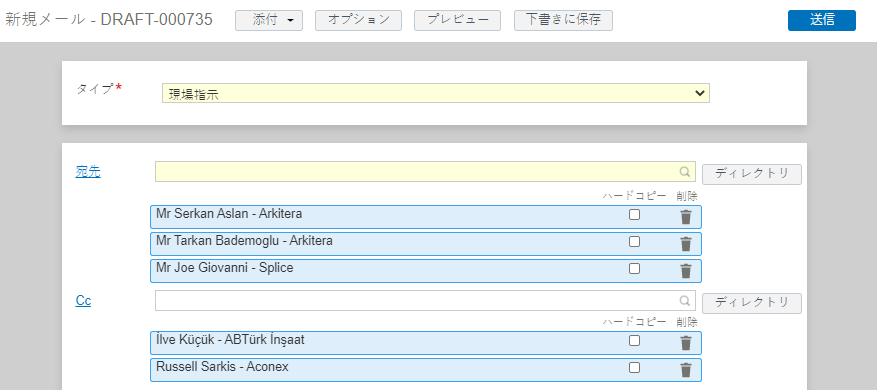
Task: Enable hard copy for Mr Serkan Aslan
Action: click(x=634, y=215)
